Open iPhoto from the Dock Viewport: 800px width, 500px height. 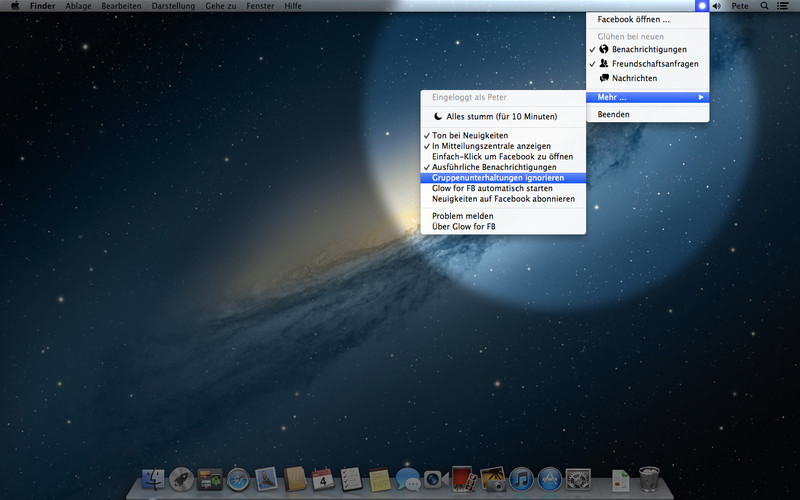pyautogui.click(x=493, y=480)
